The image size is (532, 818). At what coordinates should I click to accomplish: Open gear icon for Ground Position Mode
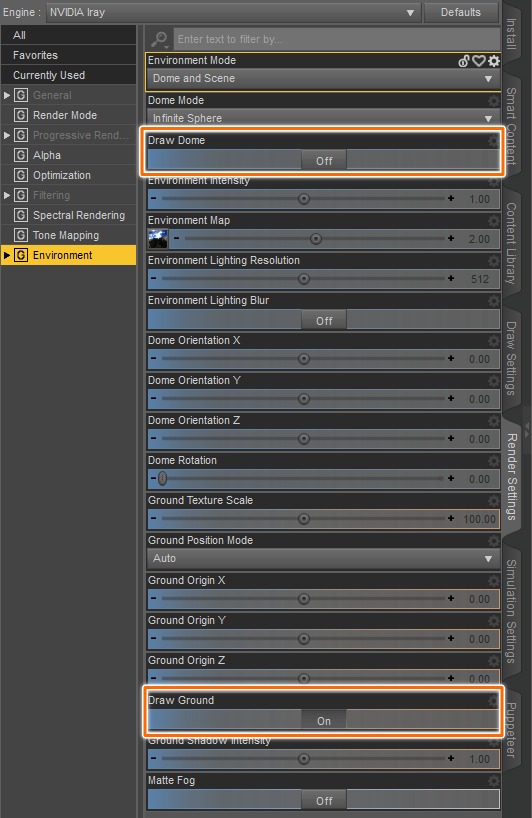point(493,540)
